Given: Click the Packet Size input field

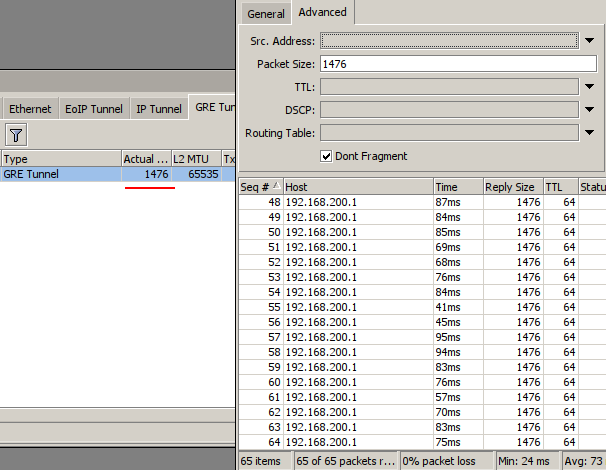Looking at the screenshot, I should tap(458, 64).
